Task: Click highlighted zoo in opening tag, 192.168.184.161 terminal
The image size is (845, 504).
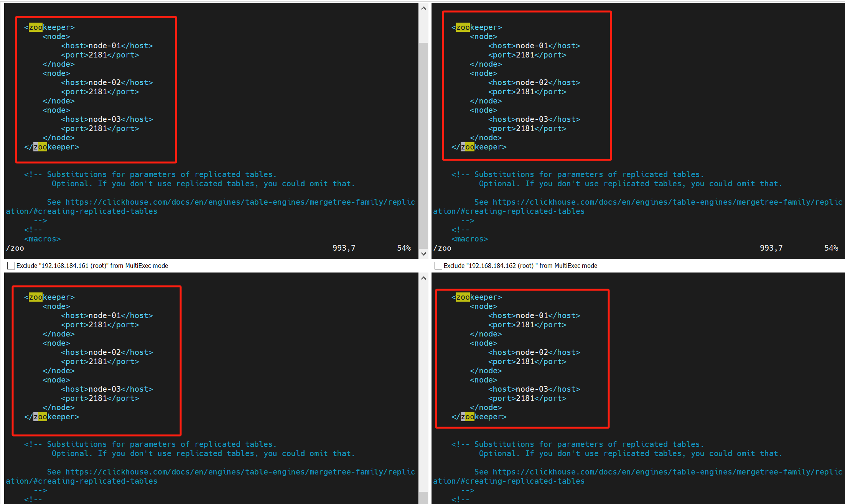Action: pyautogui.click(x=36, y=27)
